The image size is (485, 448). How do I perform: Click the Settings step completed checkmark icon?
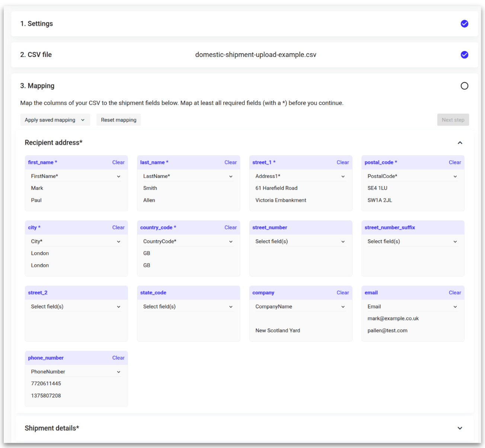tap(464, 24)
